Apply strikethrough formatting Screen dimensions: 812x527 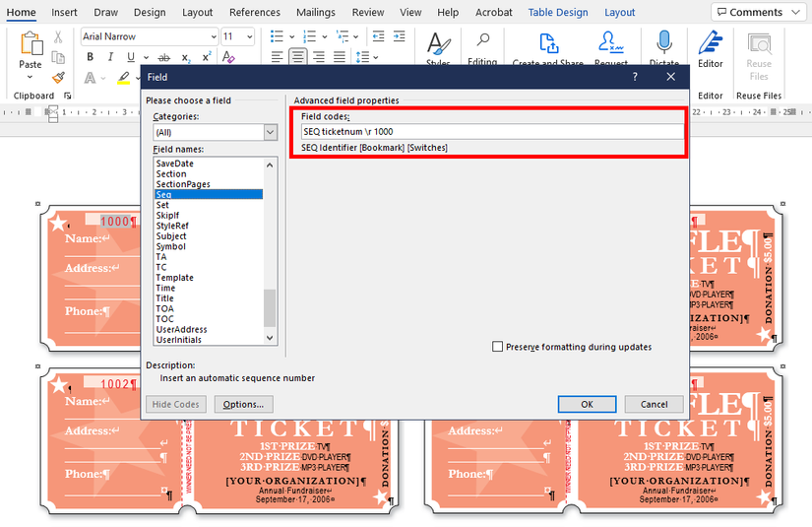coord(163,57)
